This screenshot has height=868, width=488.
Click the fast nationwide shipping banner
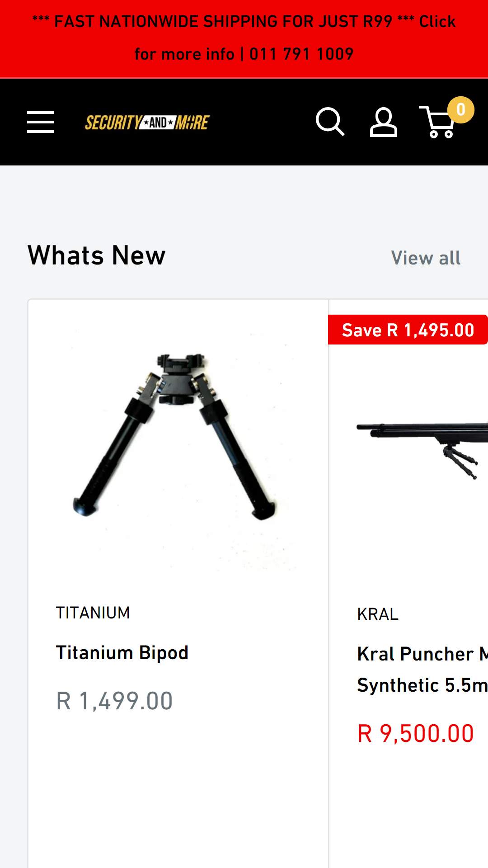coord(244,38)
